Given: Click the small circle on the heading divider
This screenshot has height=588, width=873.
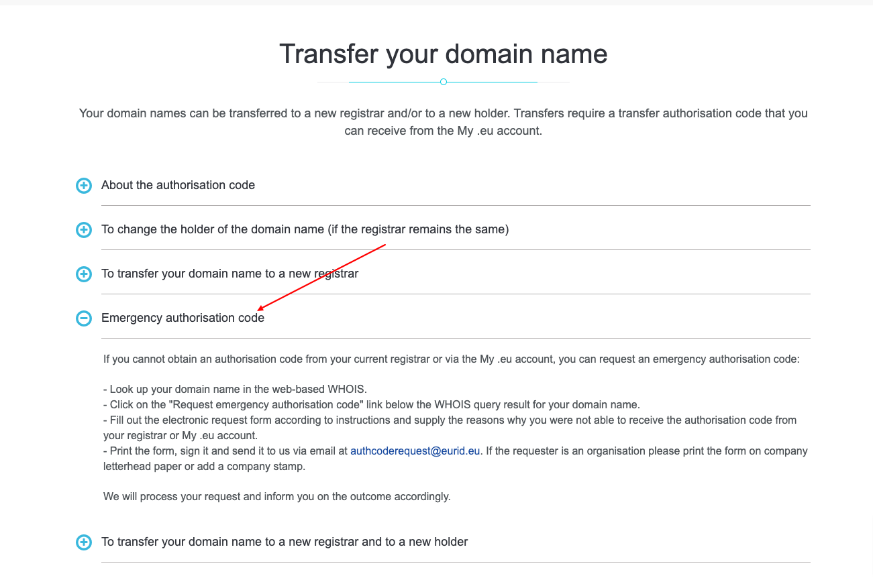Looking at the screenshot, I should [444, 82].
